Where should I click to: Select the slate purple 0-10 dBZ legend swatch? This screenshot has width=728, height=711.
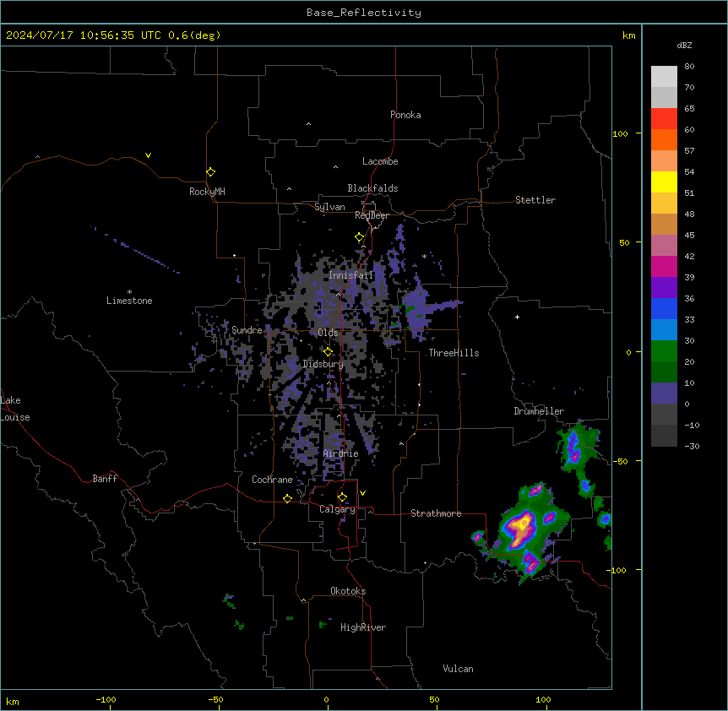664,393
